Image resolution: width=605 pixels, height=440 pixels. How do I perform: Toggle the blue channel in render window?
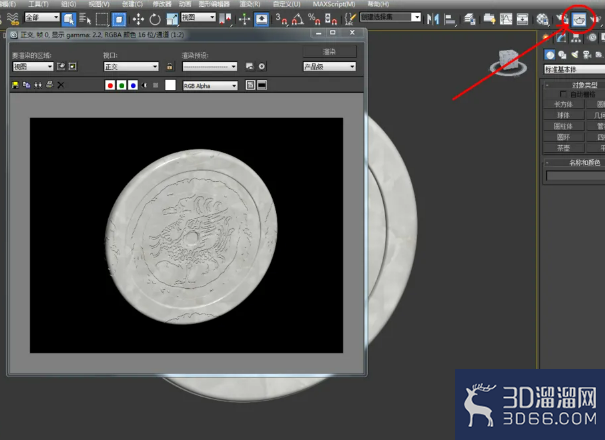[x=133, y=85]
